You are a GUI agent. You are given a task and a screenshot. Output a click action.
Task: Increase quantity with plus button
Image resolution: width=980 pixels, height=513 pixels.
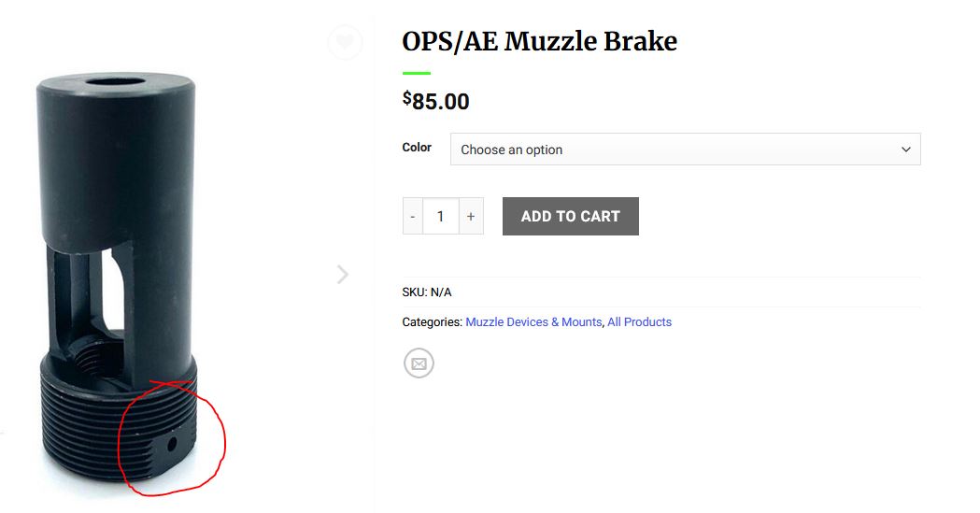coord(471,216)
